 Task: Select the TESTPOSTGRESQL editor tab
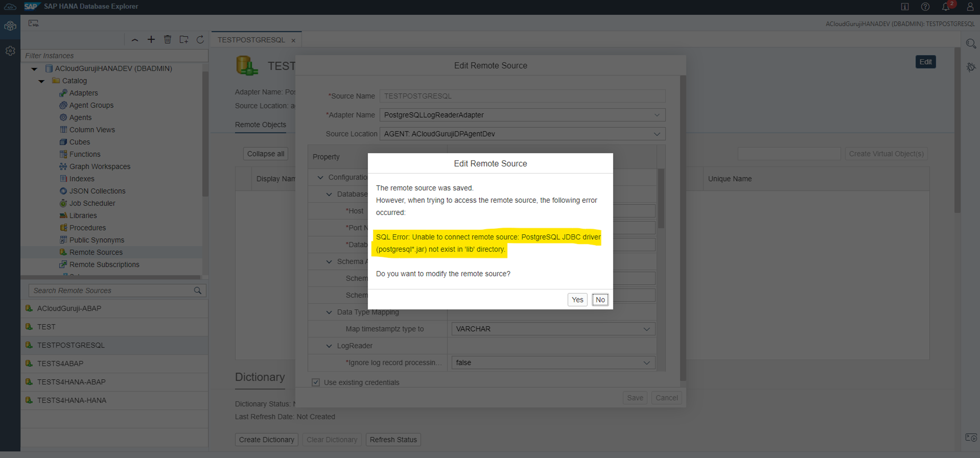coord(251,40)
